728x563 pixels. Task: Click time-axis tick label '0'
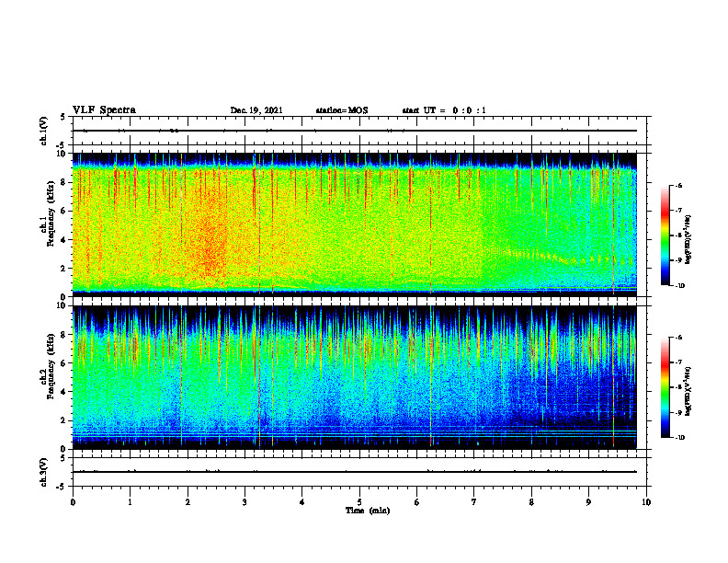[x=73, y=502]
